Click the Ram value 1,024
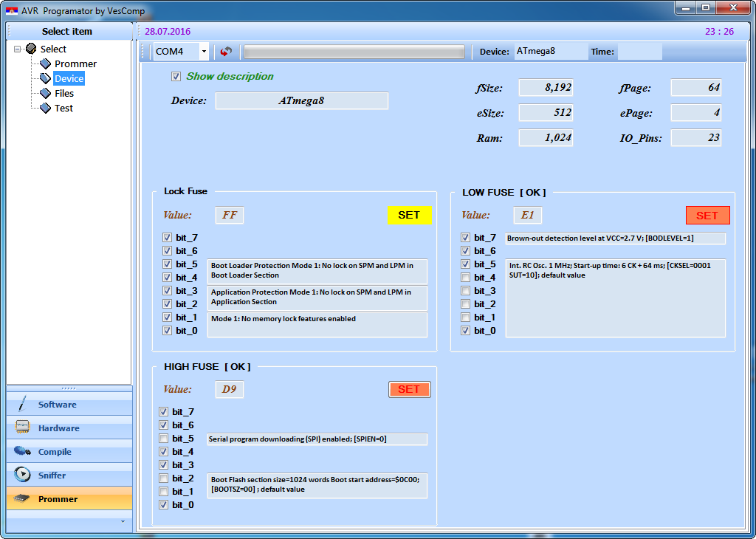Viewport: 756px width, 539px height. pyautogui.click(x=546, y=138)
